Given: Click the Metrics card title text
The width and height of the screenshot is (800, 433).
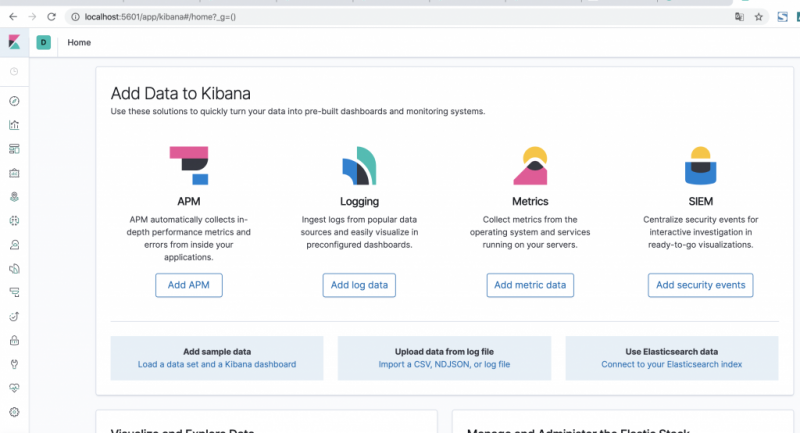Looking at the screenshot, I should click(x=530, y=201).
